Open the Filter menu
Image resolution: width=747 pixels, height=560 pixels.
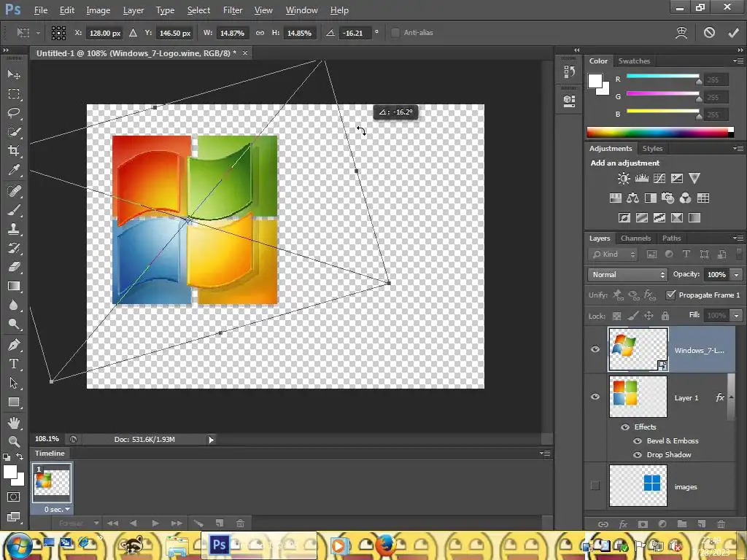click(x=233, y=10)
